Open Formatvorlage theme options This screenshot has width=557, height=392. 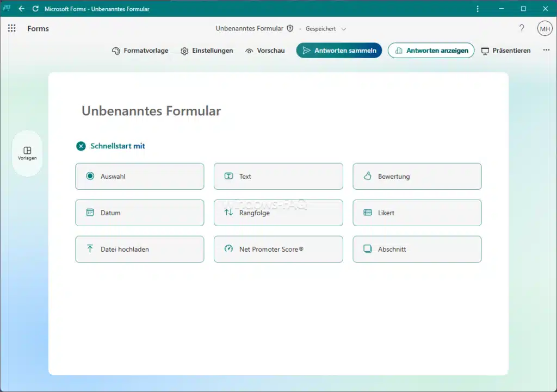pyautogui.click(x=140, y=51)
